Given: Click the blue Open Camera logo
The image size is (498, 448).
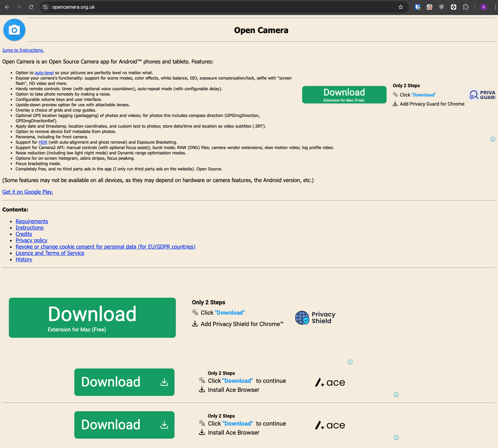Looking at the screenshot, I should coord(14,30).
